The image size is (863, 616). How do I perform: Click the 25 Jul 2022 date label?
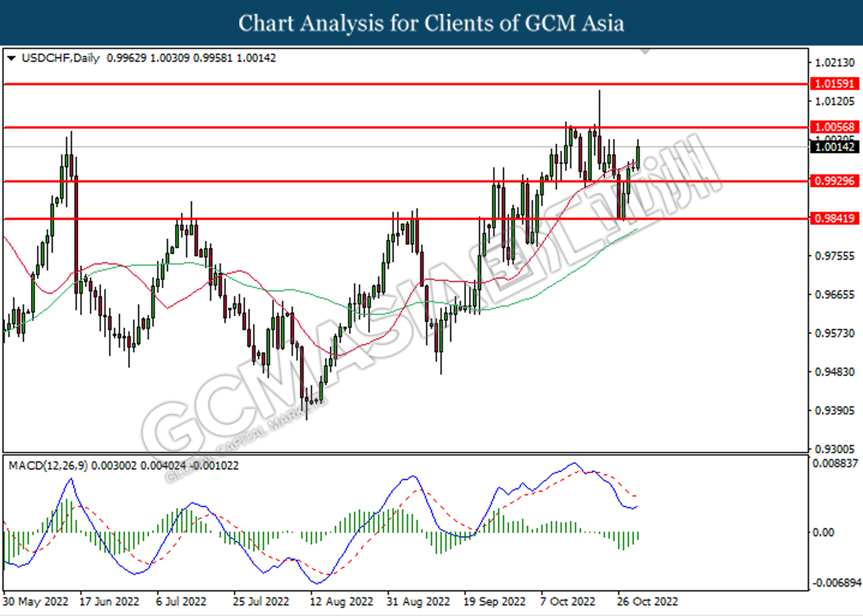tap(261, 602)
